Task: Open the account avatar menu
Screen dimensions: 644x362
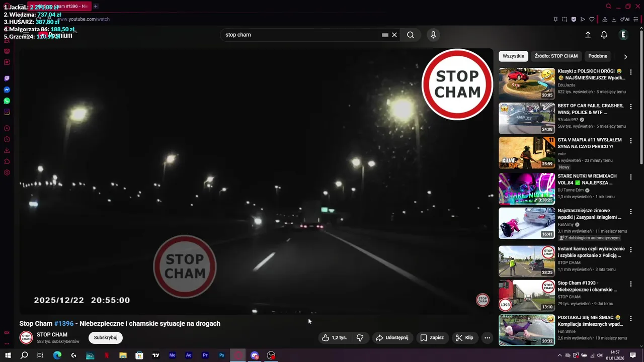Action: tap(623, 35)
